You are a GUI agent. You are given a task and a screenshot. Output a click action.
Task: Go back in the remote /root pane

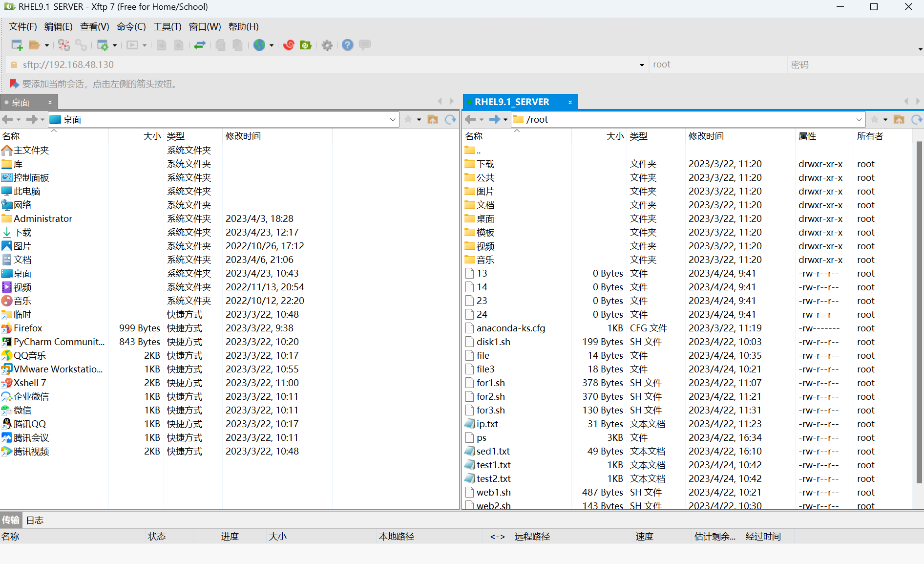click(470, 119)
